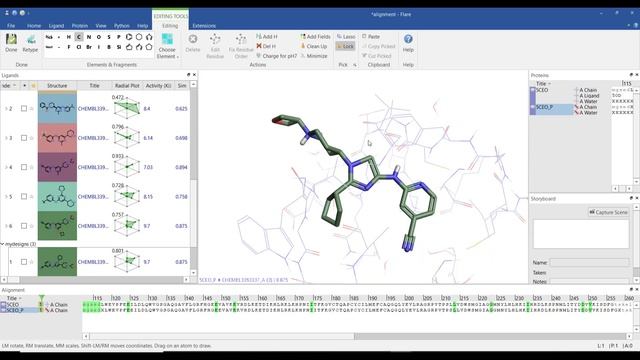
Task: Click the Storyboard Name input field
Action: click(589, 262)
